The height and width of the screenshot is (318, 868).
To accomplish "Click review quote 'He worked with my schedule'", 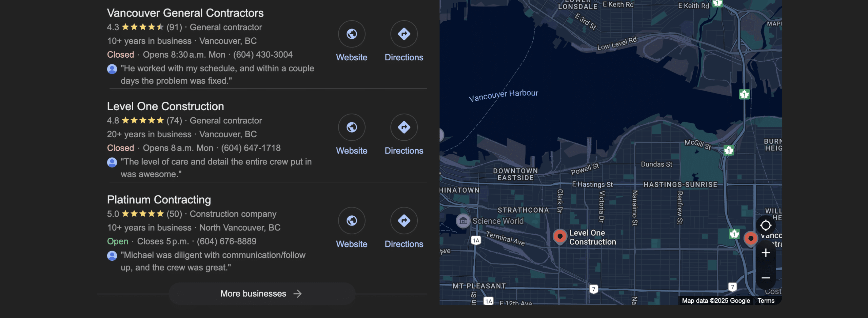I will [x=217, y=75].
